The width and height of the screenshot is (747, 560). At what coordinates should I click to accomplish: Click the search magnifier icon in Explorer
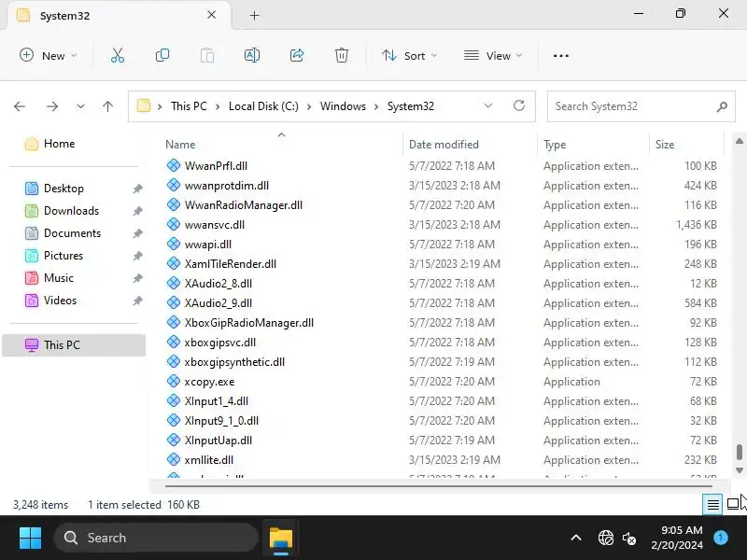click(722, 106)
